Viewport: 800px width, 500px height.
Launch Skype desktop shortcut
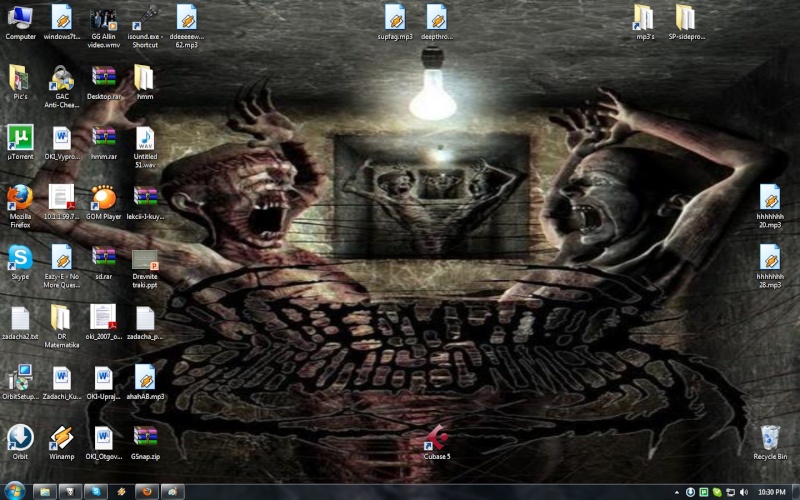click(x=20, y=263)
